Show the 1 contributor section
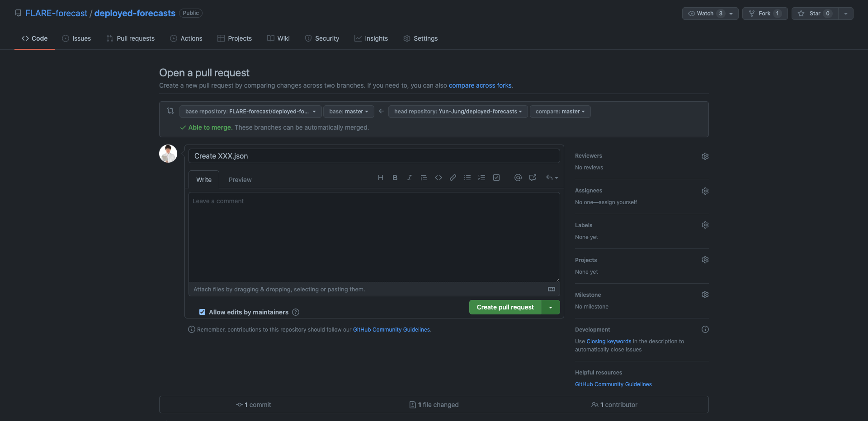 (x=614, y=405)
